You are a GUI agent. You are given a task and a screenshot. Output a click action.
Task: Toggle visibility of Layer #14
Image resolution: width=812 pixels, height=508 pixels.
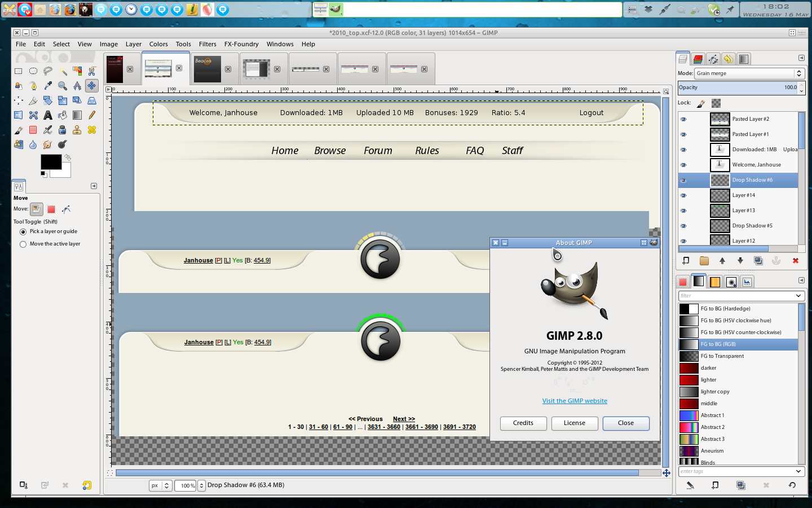(x=683, y=195)
